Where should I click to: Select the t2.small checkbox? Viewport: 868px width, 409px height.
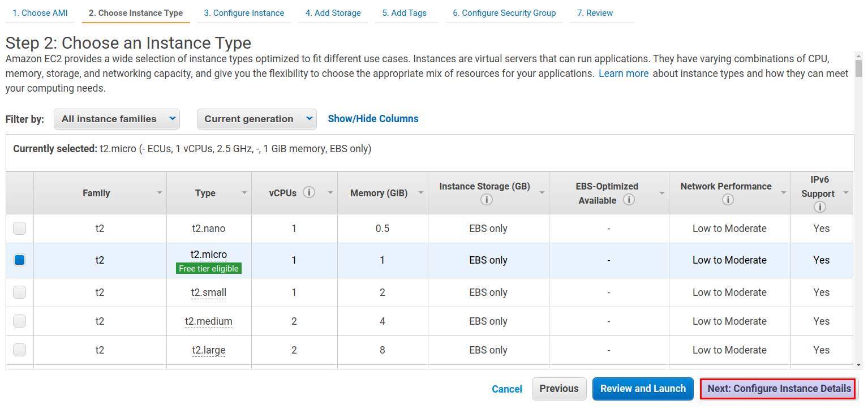(20, 292)
